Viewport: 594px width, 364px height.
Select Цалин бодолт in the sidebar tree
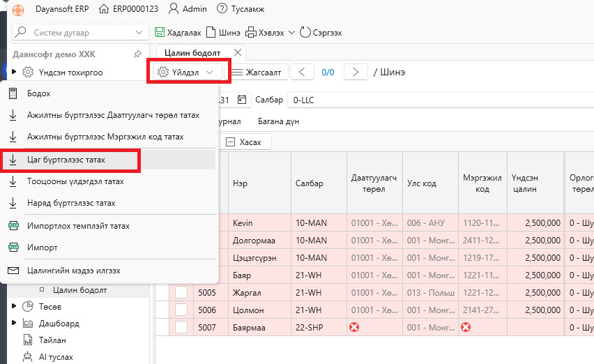[x=79, y=290]
